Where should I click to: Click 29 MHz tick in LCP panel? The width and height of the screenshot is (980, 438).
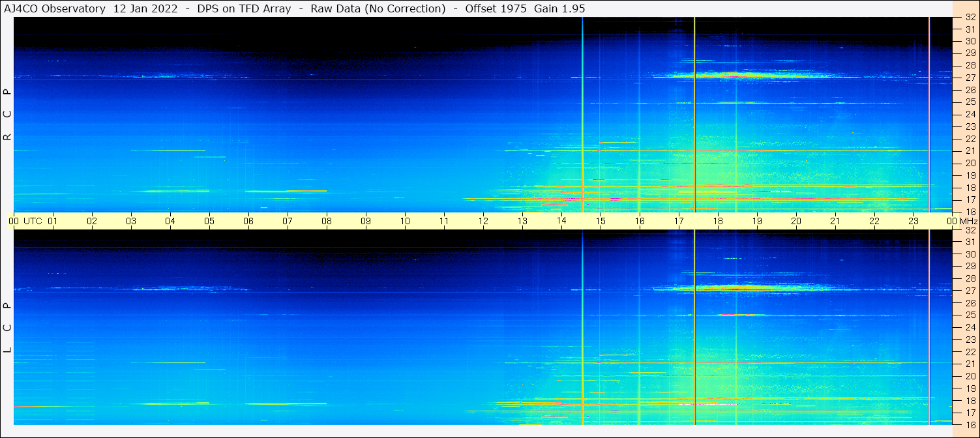(x=970, y=267)
